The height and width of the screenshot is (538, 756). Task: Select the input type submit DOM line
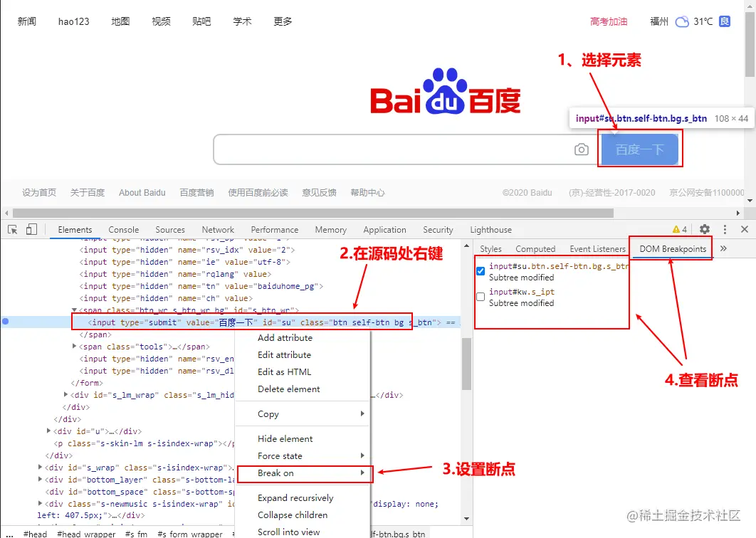(266, 322)
